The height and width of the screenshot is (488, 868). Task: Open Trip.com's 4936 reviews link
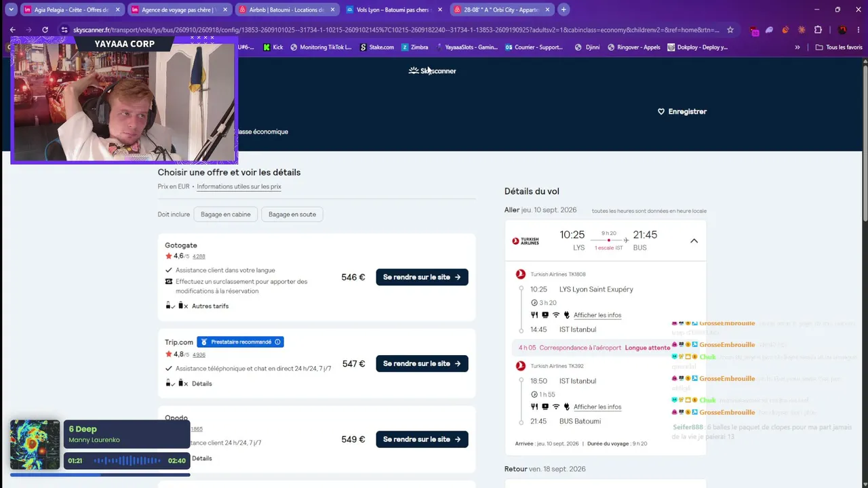tap(199, 354)
